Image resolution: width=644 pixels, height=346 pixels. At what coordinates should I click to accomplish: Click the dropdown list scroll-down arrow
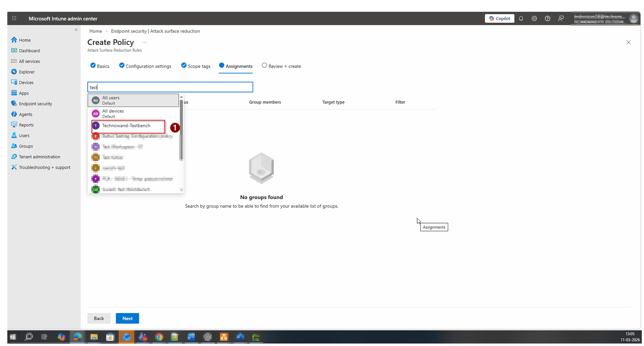tap(181, 190)
